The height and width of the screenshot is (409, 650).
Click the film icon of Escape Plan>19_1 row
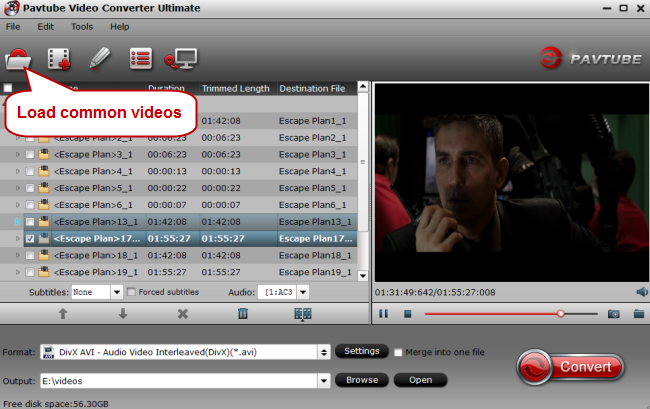[x=44, y=272]
